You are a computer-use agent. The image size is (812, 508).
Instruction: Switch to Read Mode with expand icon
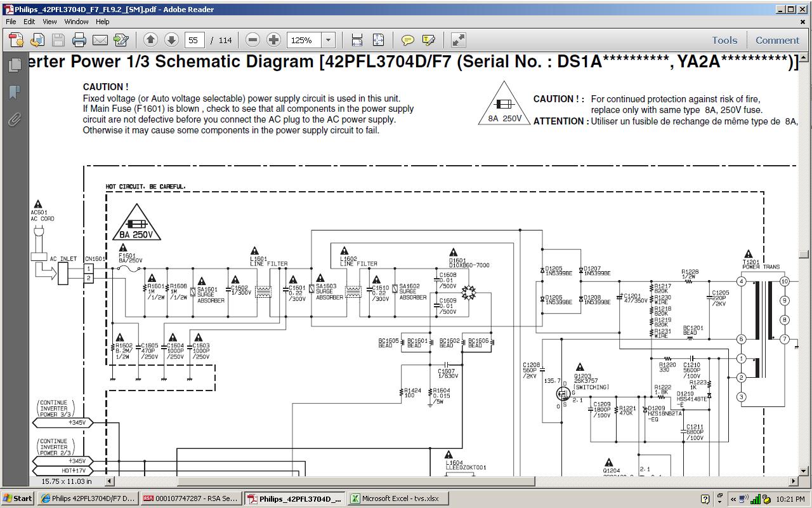[x=459, y=40]
